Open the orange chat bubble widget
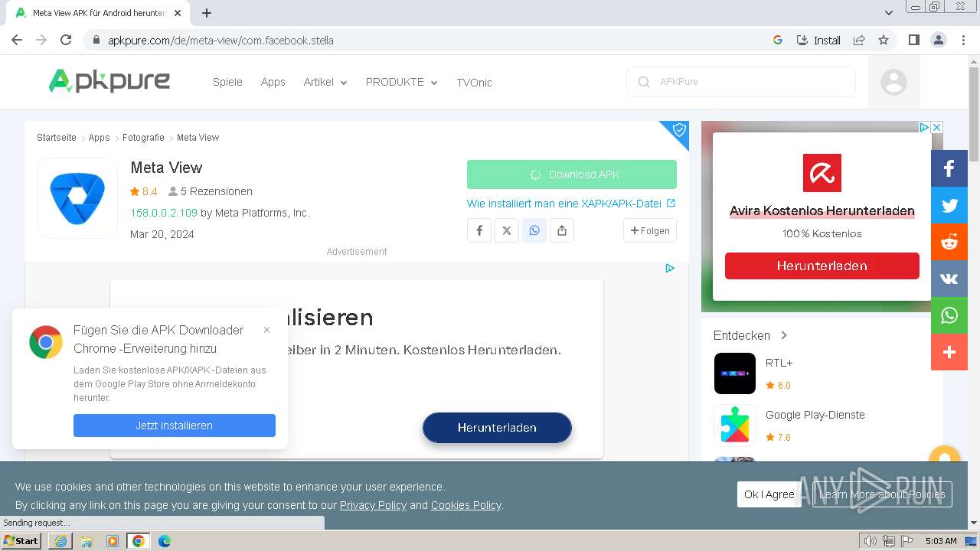 pos(944,456)
